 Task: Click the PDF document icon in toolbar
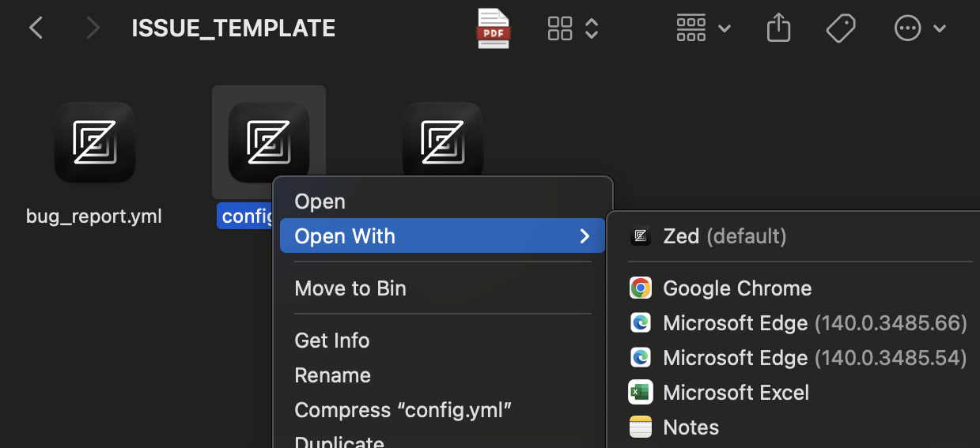pos(494,28)
